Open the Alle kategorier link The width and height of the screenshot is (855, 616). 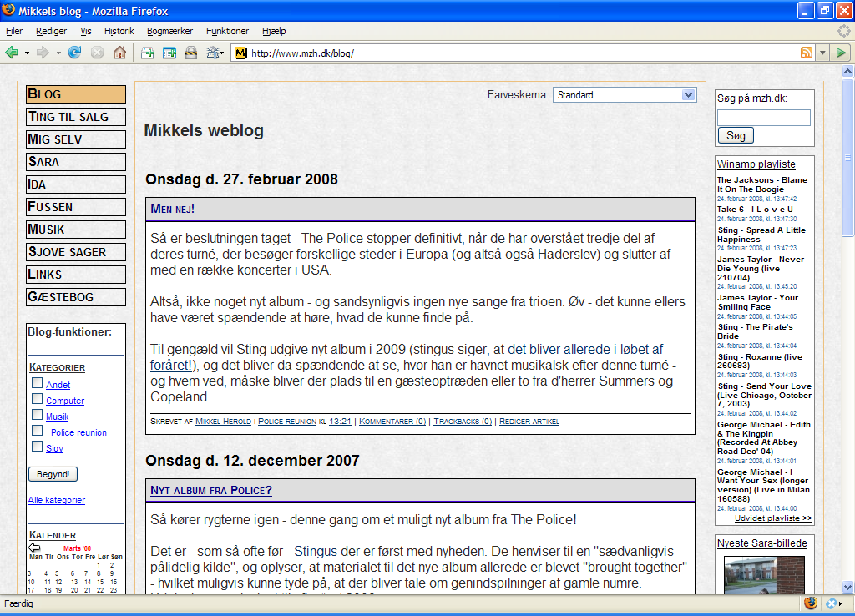click(56, 500)
